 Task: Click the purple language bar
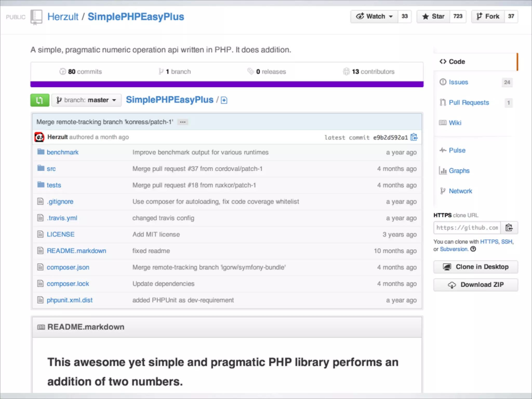(x=227, y=84)
